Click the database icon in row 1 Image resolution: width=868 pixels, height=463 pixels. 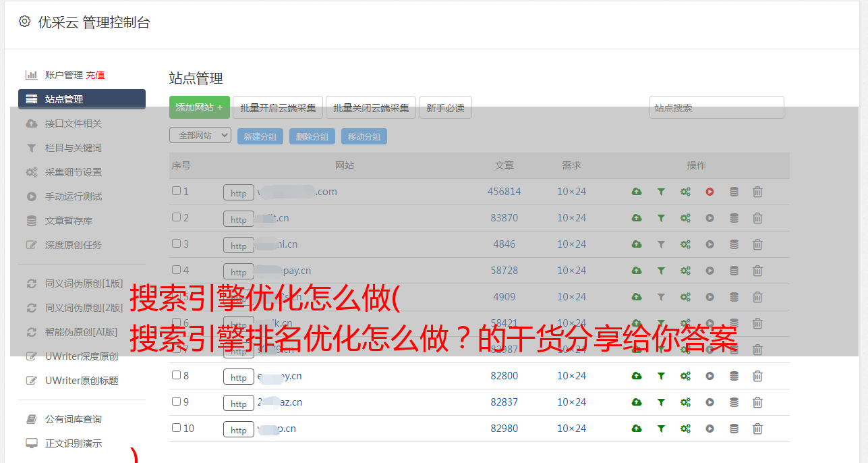(x=734, y=192)
